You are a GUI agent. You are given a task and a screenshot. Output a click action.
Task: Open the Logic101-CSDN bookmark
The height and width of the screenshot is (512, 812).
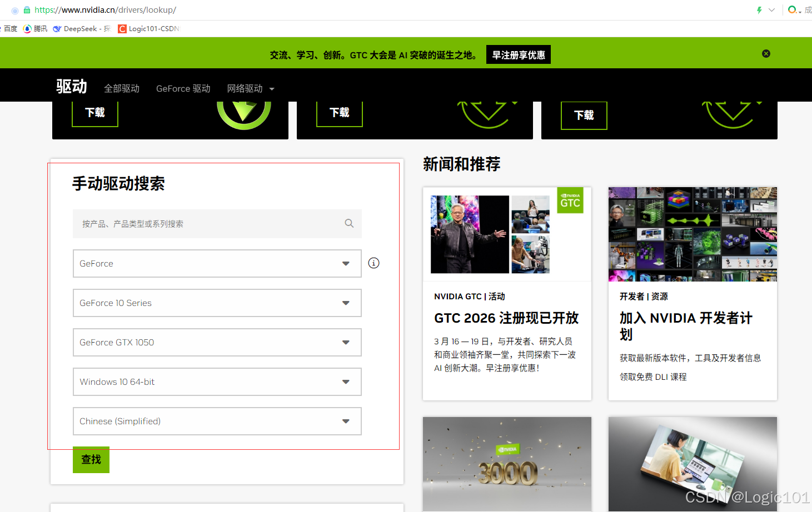pos(149,29)
